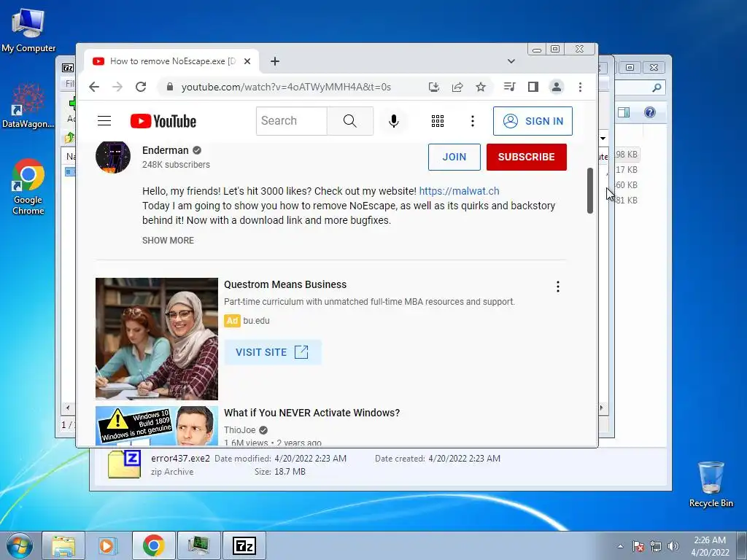Select error437.exe2 zip archive in details pane

(x=124, y=464)
